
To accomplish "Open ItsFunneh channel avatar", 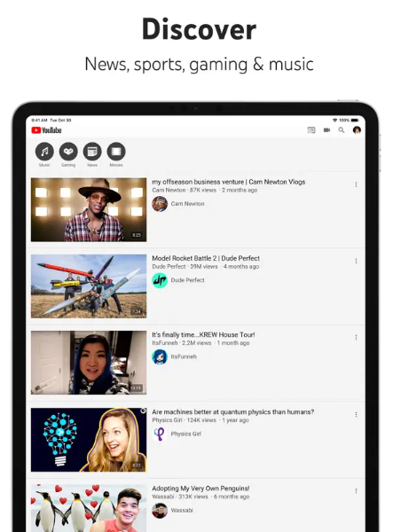I will 160,356.
